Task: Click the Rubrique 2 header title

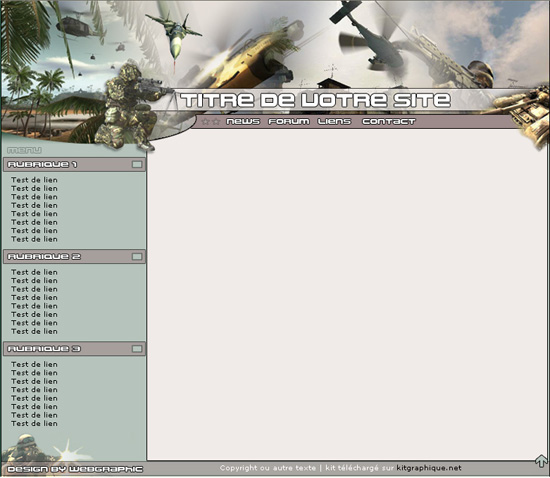Action: (44, 257)
